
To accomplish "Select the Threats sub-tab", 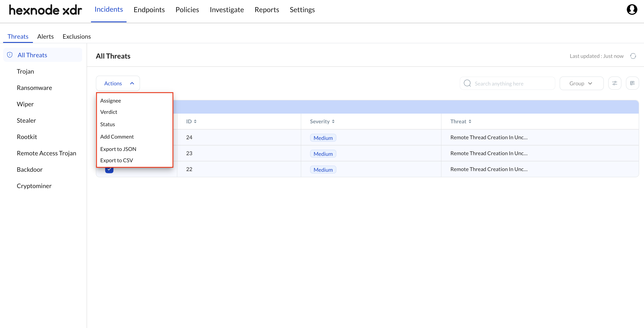I will 18,36.
